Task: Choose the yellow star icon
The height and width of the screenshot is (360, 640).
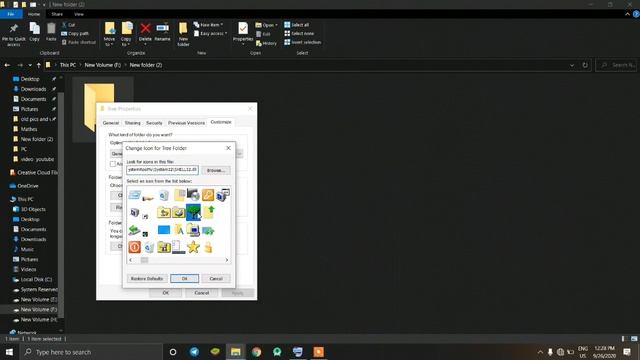Action: pos(193,247)
